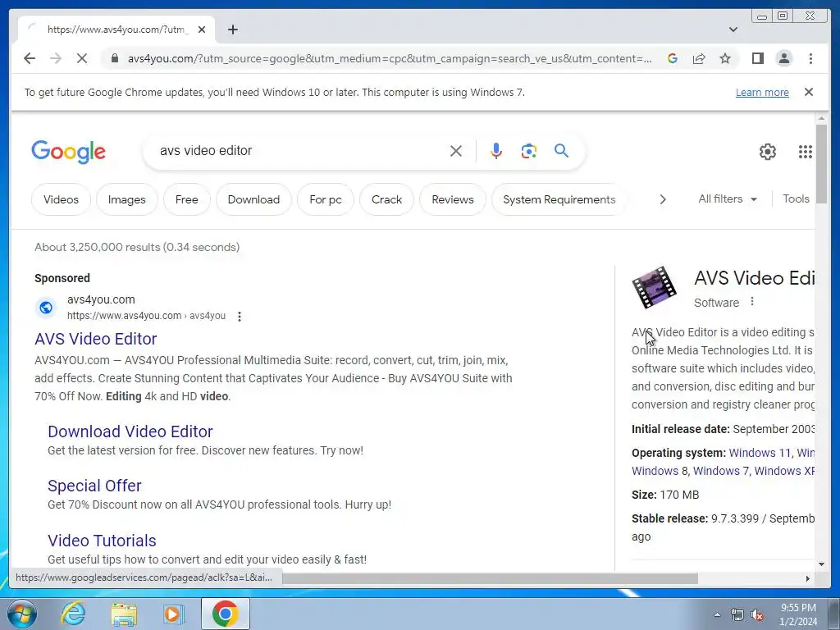Open the network tray icon
The image size is (840, 630).
(737, 614)
